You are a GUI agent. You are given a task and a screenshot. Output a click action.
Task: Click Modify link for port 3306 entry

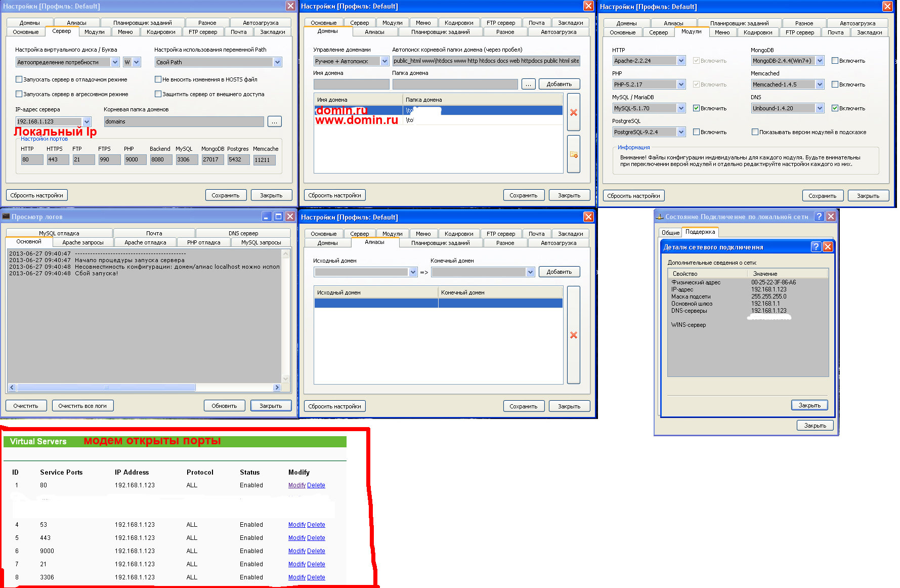[x=296, y=577]
